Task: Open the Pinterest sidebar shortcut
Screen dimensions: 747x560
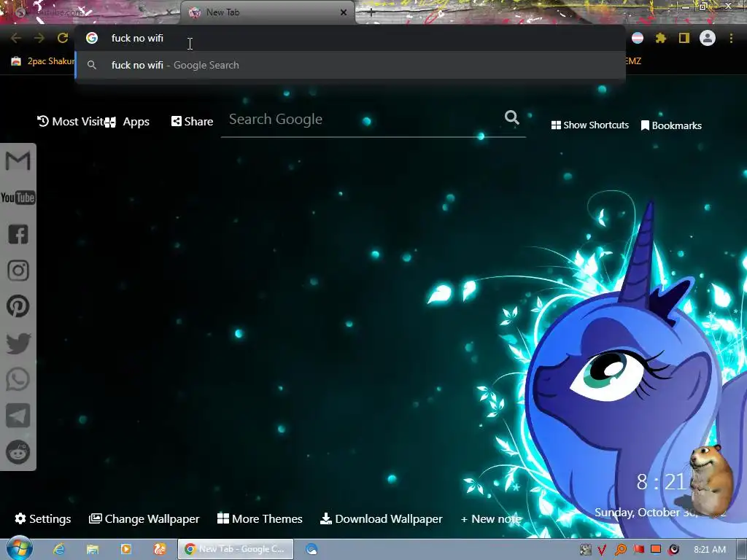Action: (18, 306)
